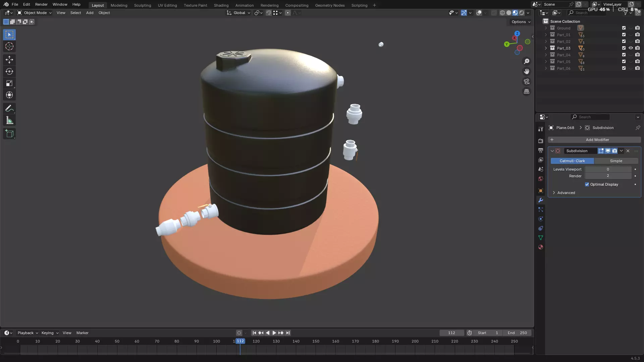
Task: Open the Particles properties tab
Action: point(540,209)
